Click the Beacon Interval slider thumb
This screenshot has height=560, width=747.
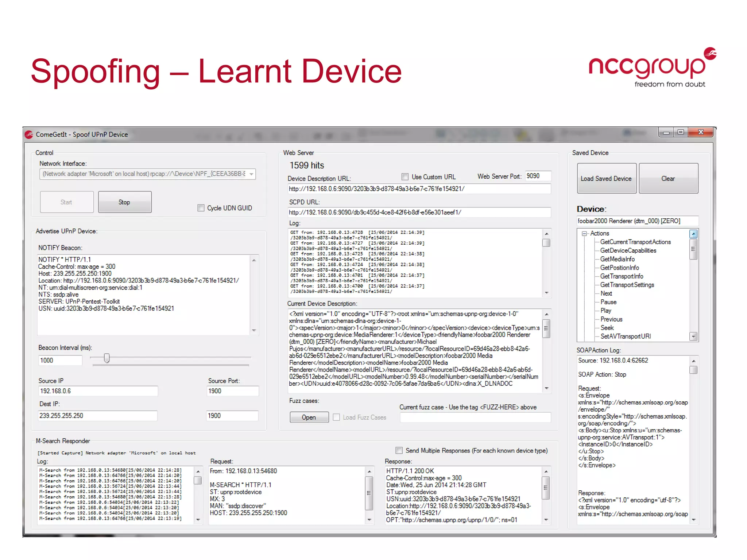pos(107,358)
